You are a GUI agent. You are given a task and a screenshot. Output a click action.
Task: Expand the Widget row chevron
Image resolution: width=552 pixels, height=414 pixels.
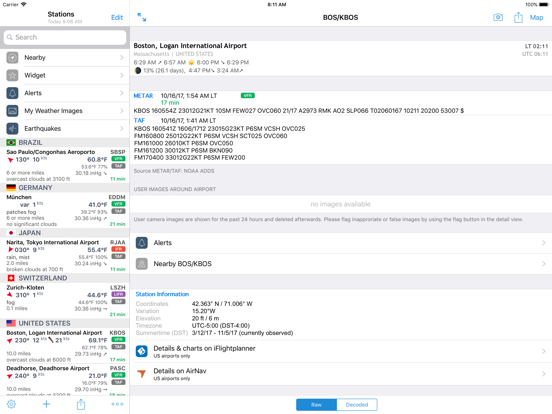(121, 75)
